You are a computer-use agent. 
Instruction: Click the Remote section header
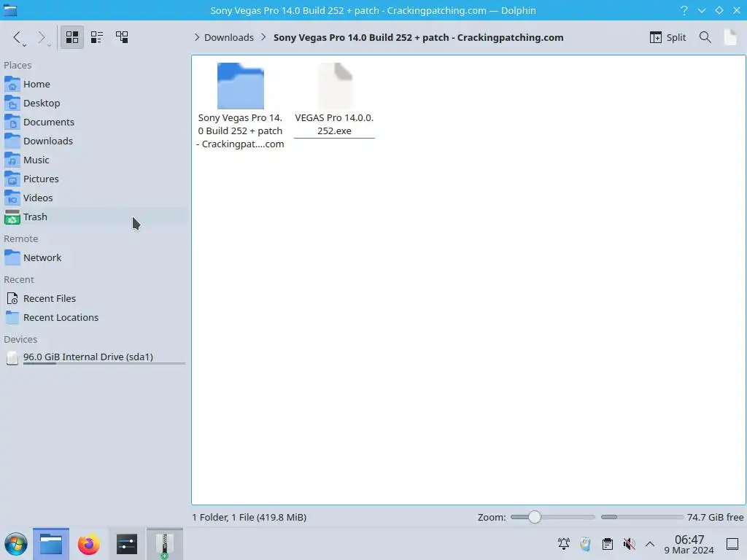[21, 239]
